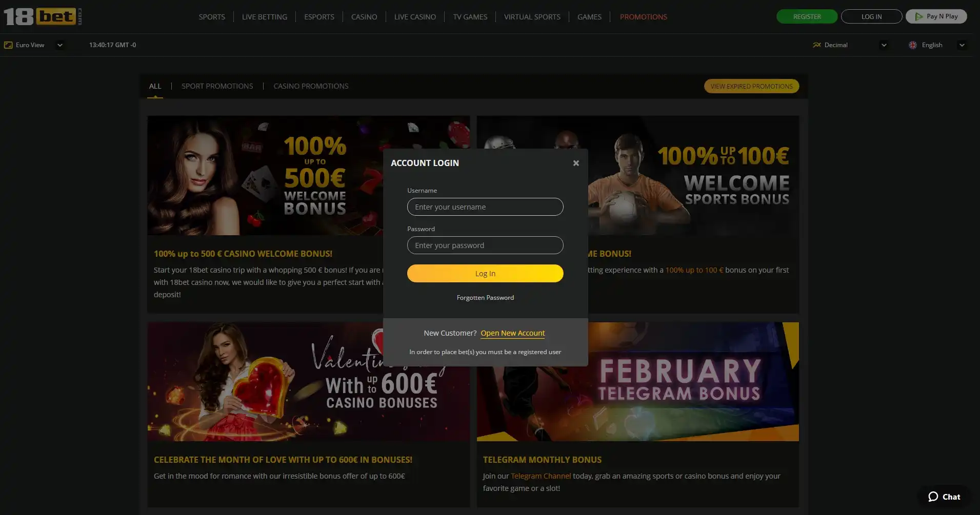The height and width of the screenshot is (515, 980).
Task: Switch to Sport Promotions tab
Action: 217,86
